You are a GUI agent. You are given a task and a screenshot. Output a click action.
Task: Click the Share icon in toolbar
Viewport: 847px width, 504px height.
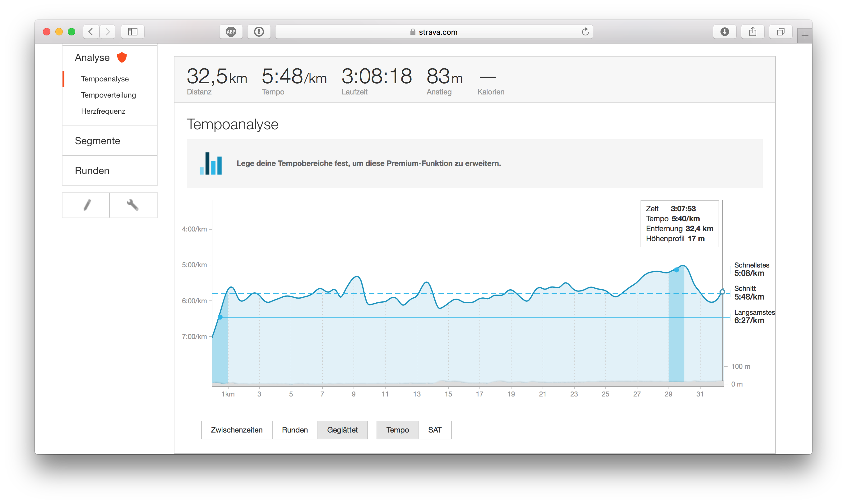click(752, 32)
